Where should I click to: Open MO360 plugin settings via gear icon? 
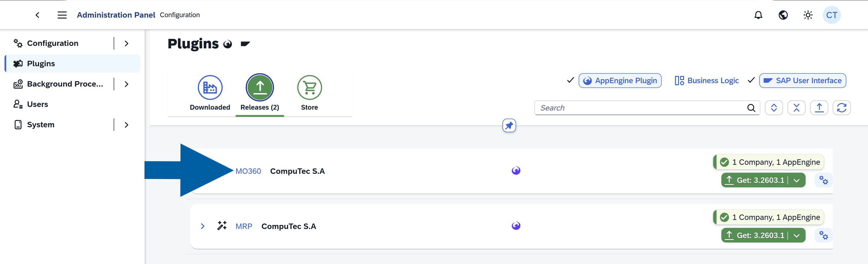pyautogui.click(x=824, y=180)
